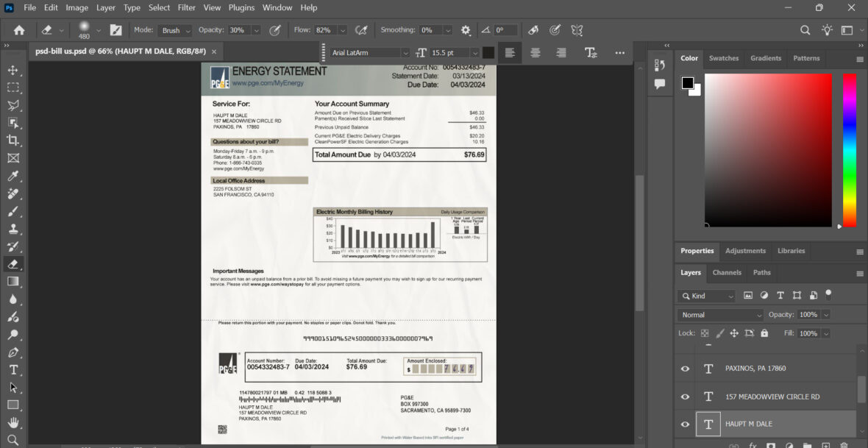Click the text color swatch
The image size is (868, 448).
[x=488, y=53]
